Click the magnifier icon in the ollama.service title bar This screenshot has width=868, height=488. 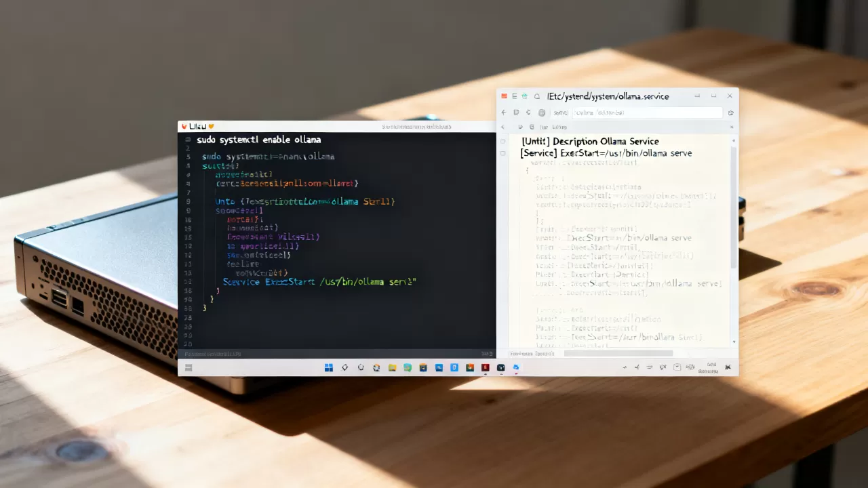pyautogui.click(x=537, y=96)
